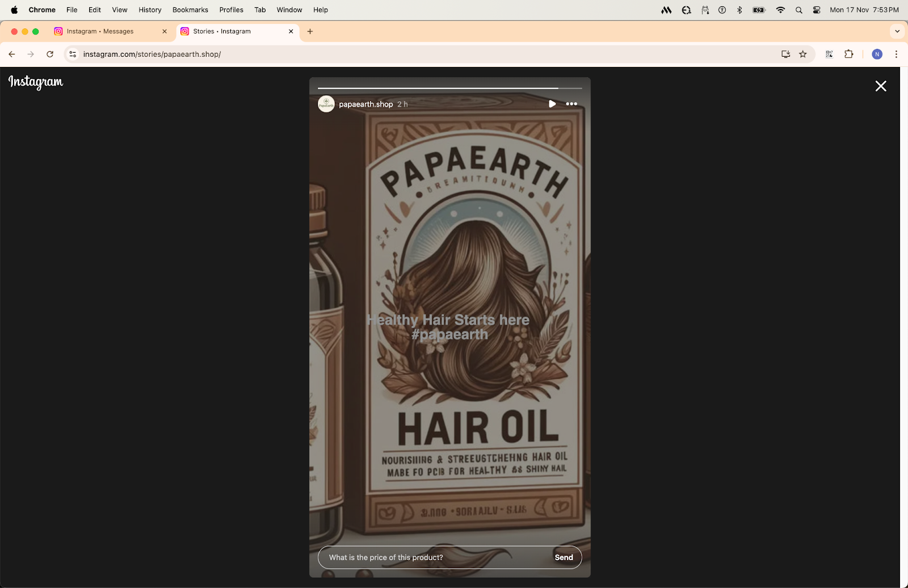This screenshot has height=588, width=908.
Task: Click the story timestamp 2 h
Action: click(402, 104)
